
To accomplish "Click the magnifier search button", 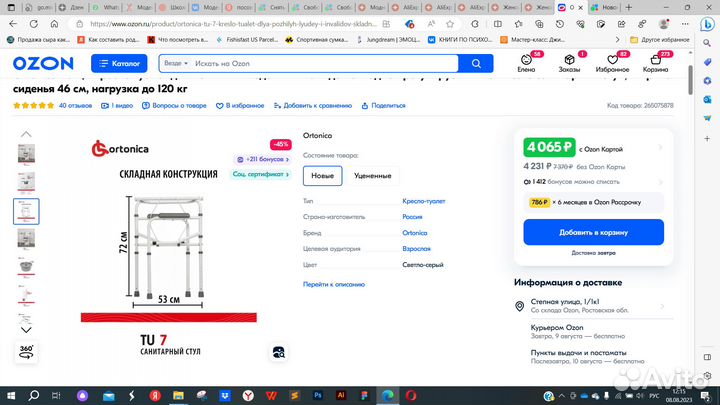I will (476, 63).
